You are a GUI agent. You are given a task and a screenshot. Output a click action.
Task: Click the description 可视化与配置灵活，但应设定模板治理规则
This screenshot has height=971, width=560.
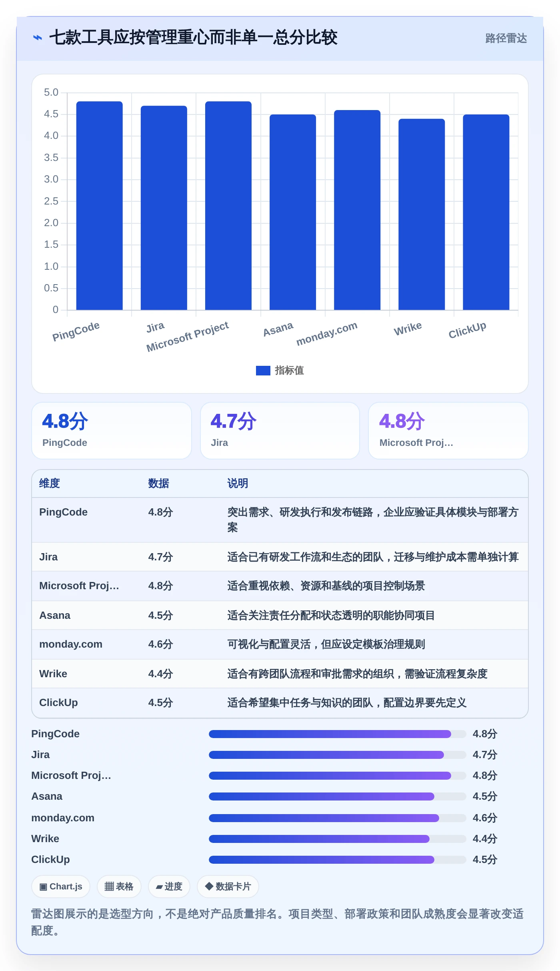coord(326,644)
